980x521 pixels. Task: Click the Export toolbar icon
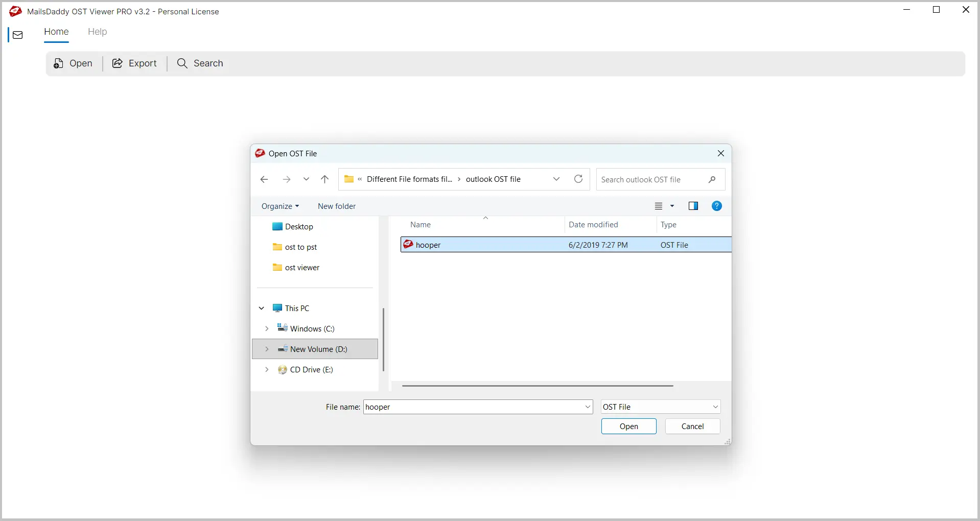[x=118, y=63]
